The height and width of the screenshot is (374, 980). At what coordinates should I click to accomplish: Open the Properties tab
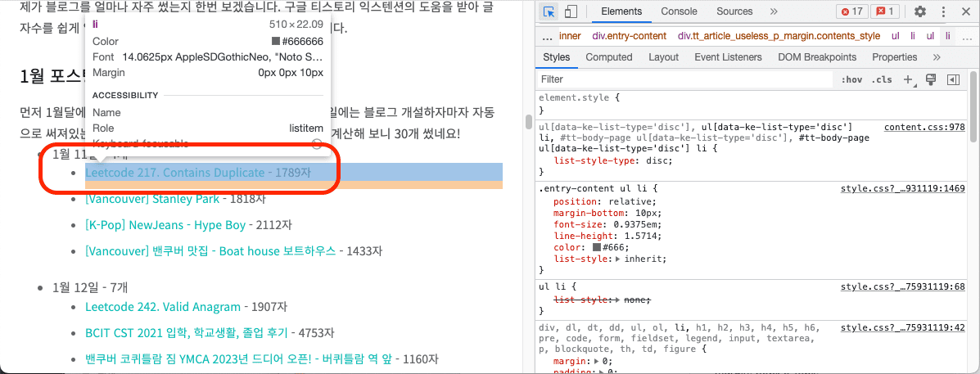point(894,56)
